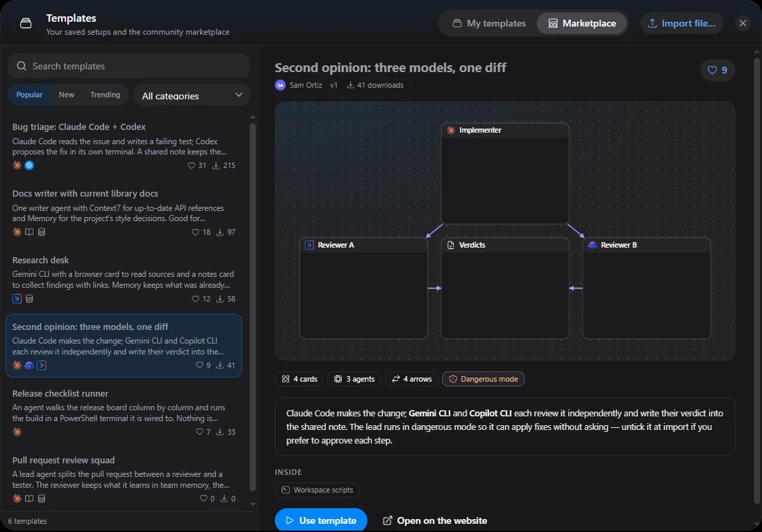Switch to My templates tab
762x532 pixels.
coord(489,23)
